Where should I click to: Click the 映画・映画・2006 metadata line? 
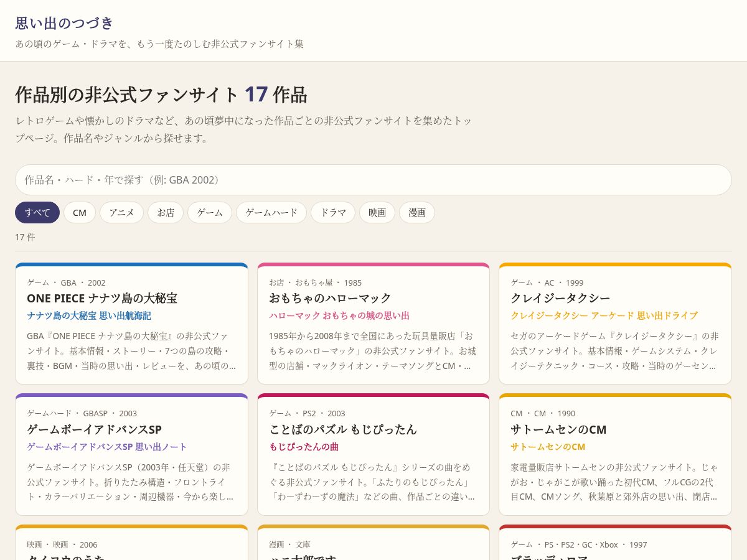point(62,544)
